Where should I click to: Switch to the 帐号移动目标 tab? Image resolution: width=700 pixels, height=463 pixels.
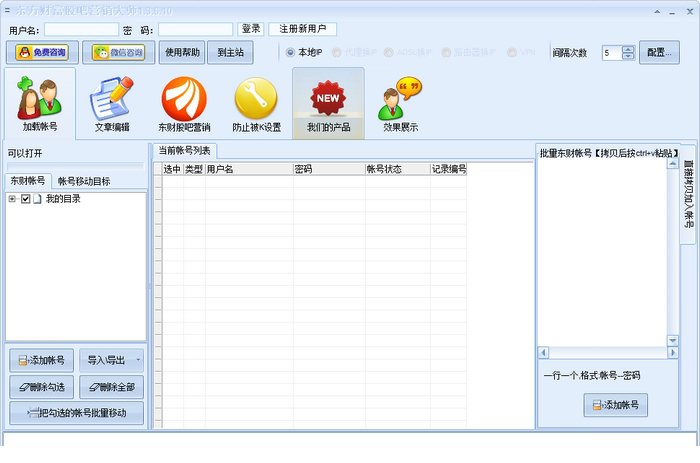pyautogui.click(x=84, y=181)
